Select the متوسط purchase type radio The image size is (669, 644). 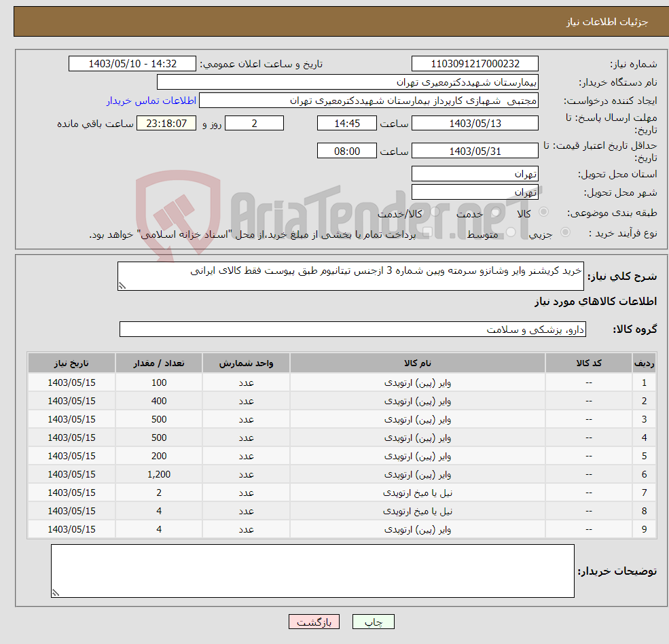tap(511, 232)
